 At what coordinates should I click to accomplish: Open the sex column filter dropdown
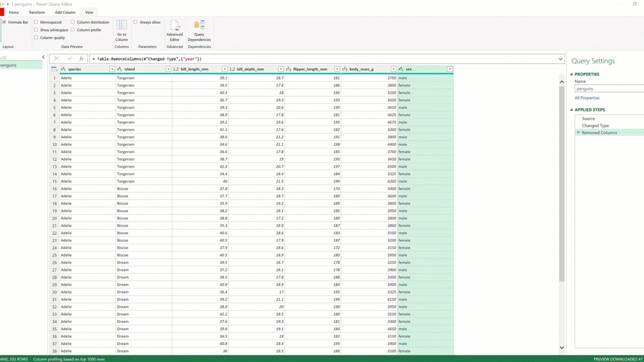pos(449,69)
